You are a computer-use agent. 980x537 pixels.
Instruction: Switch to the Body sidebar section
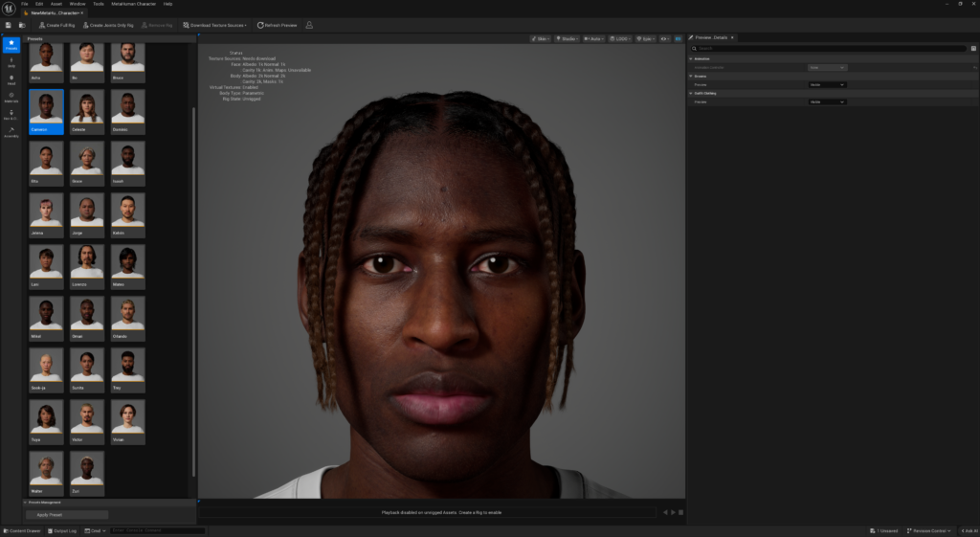(11, 62)
